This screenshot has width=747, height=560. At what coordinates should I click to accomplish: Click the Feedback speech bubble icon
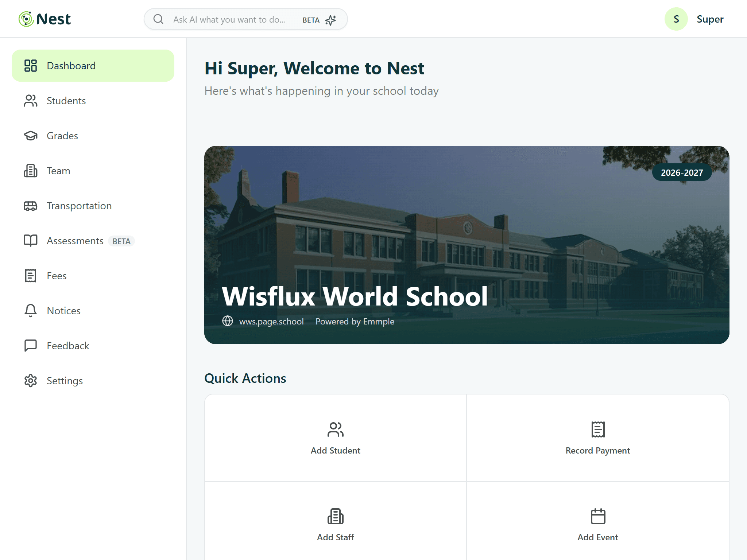[31, 346]
